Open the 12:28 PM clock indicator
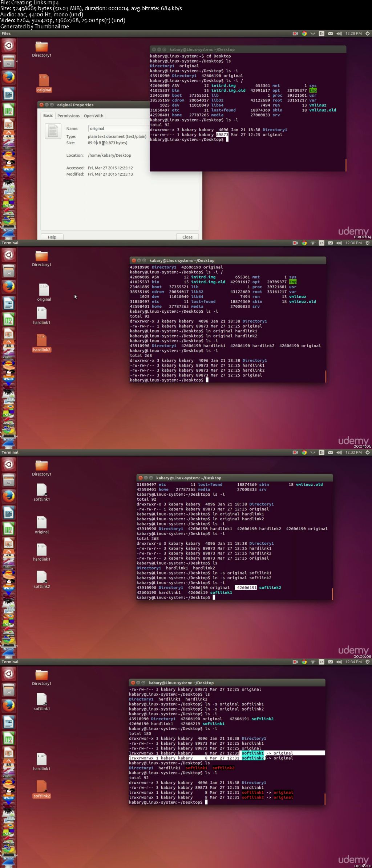 coord(353,33)
